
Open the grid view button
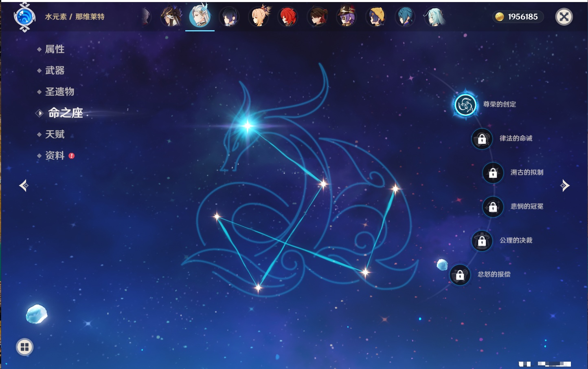point(24,347)
